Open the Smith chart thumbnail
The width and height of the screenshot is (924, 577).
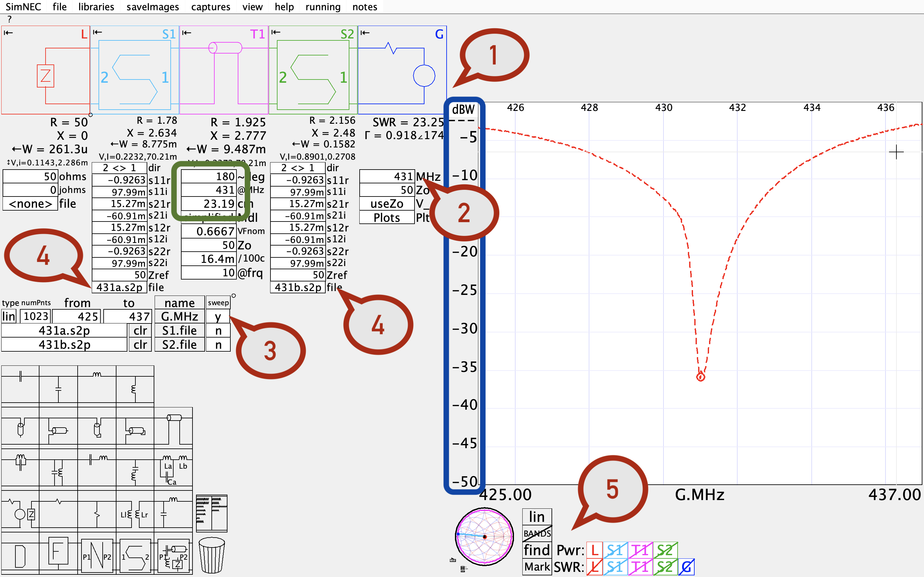(484, 537)
